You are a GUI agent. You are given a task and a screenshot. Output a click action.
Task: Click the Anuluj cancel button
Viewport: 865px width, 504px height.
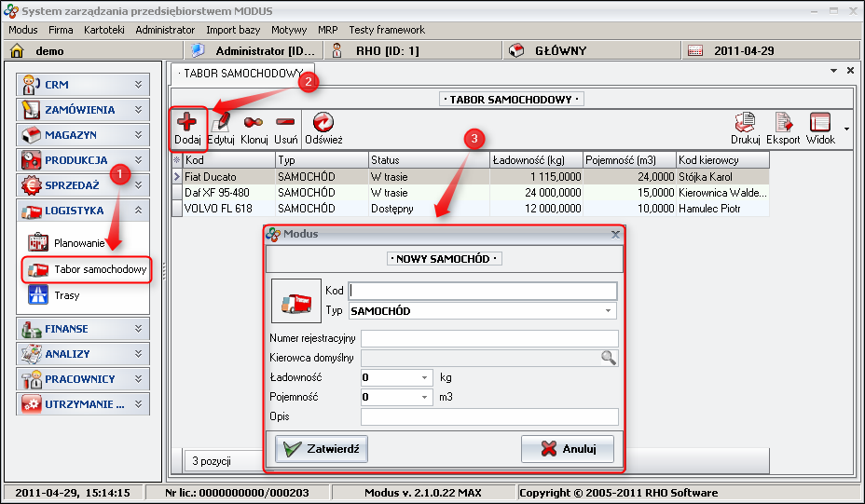[x=567, y=449]
